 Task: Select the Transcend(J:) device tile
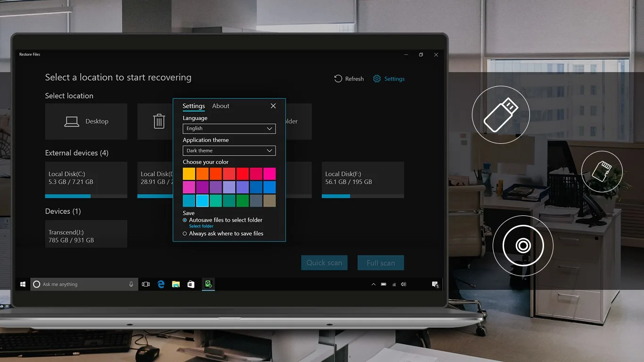tap(86, 234)
